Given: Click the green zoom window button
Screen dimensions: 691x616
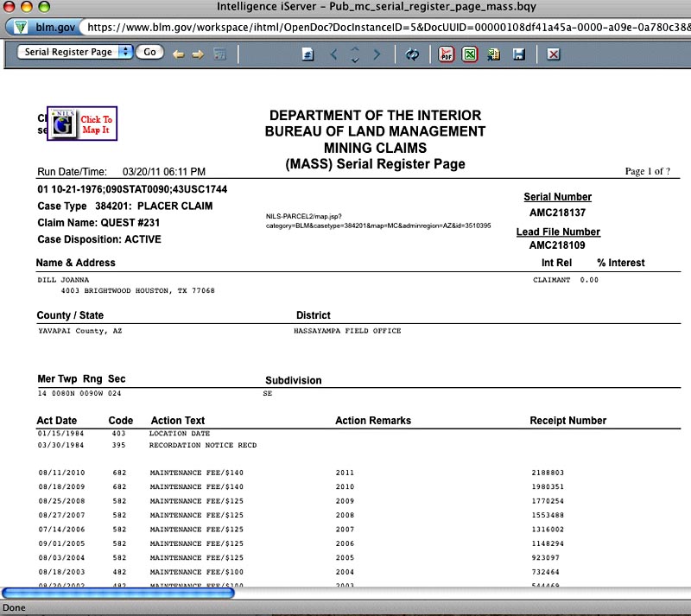Looking at the screenshot, I should tap(44, 7).
